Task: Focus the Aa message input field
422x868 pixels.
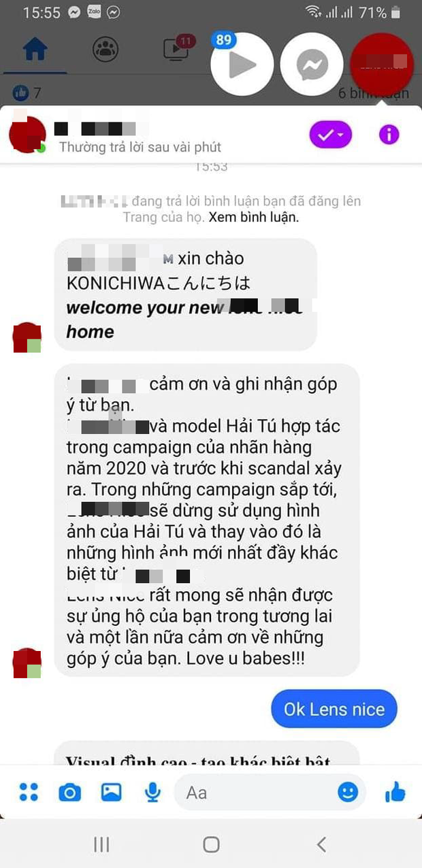Action: (270, 792)
